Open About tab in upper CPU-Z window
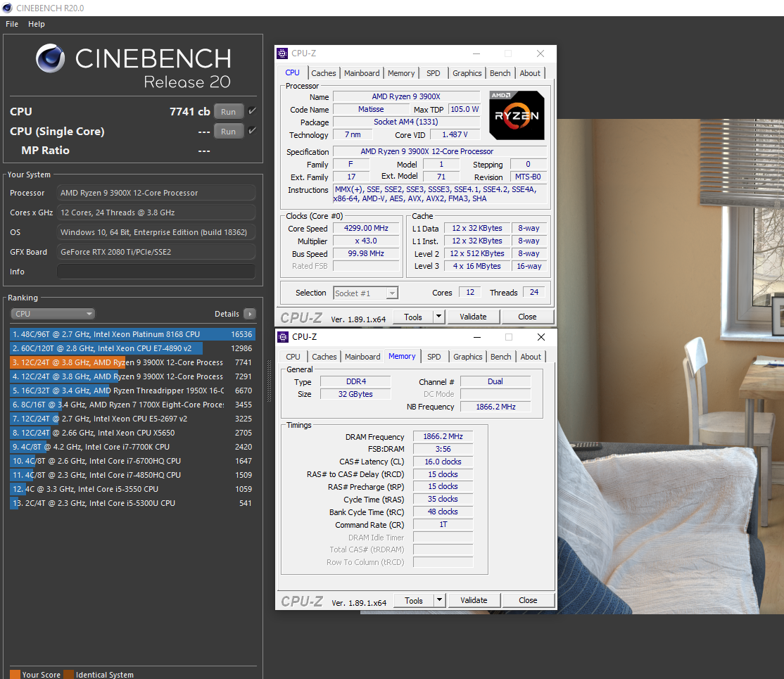 click(529, 73)
